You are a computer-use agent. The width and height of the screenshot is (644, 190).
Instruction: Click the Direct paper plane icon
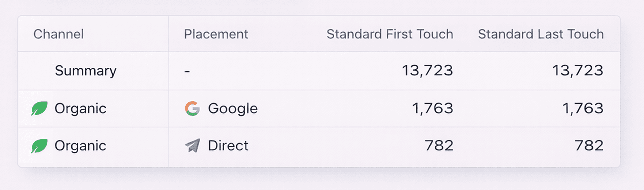click(x=192, y=145)
